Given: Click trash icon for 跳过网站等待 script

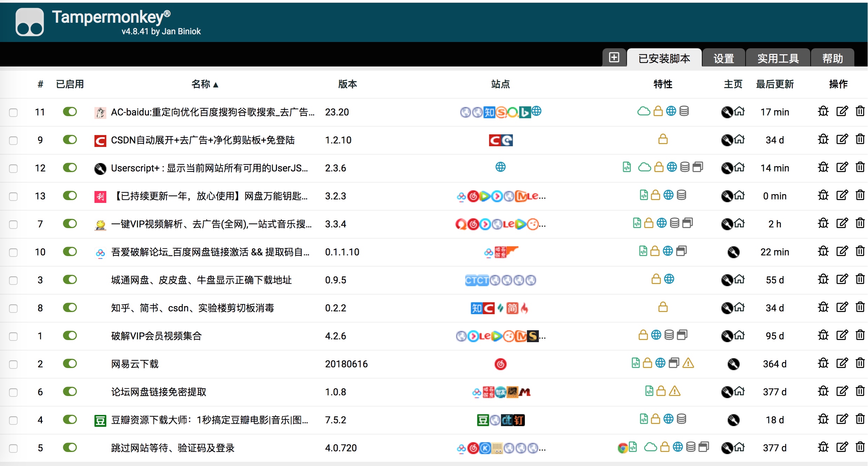Looking at the screenshot, I should click(x=860, y=447).
